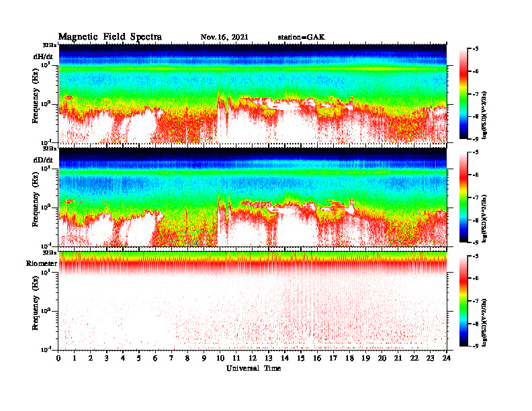Select the date text "Nov. 16, 2021"

pyautogui.click(x=224, y=37)
